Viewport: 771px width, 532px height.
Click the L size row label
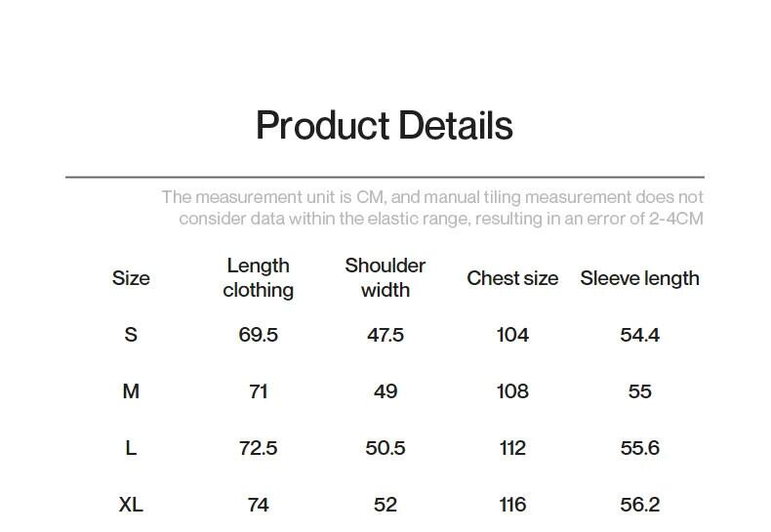point(131,448)
